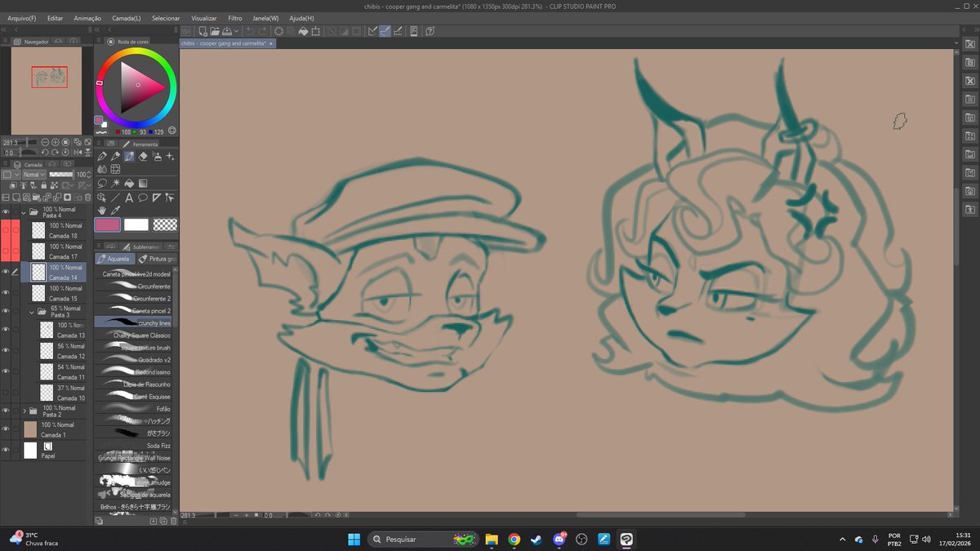This screenshot has height=551, width=980.
Task: Choose the crunchy lines brush
Action: [133, 323]
